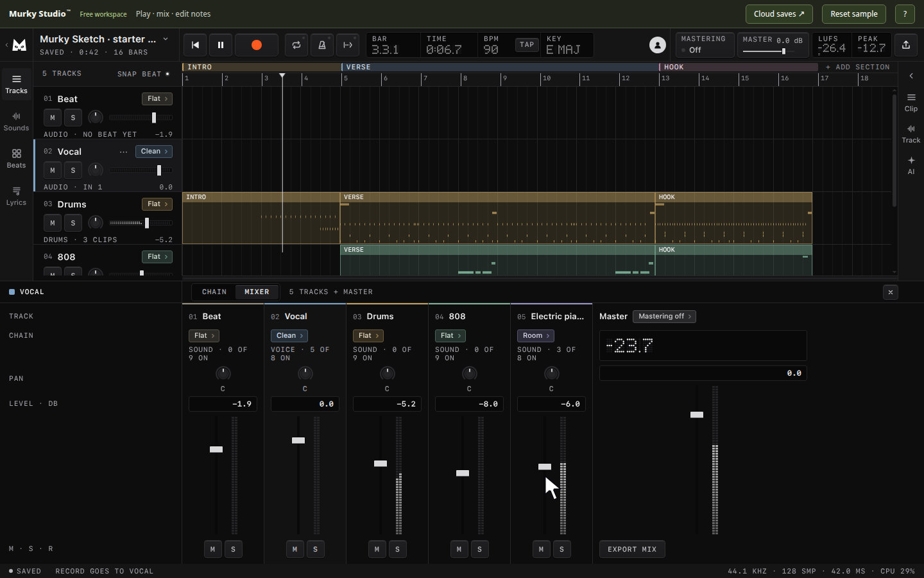The height and width of the screenshot is (578, 924).
Task: Pause playback with the pause button
Action: (221, 45)
